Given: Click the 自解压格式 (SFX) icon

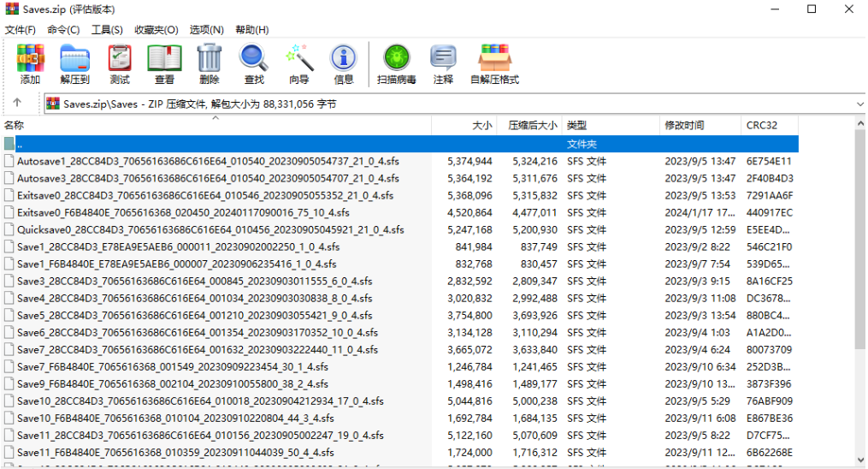Looking at the screenshot, I should pos(494,63).
